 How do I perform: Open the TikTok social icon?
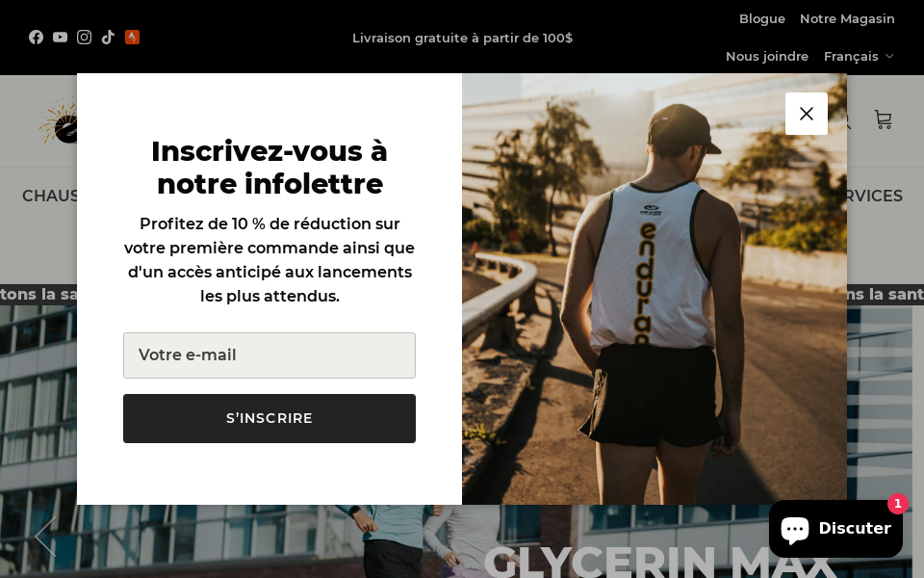tap(108, 38)
